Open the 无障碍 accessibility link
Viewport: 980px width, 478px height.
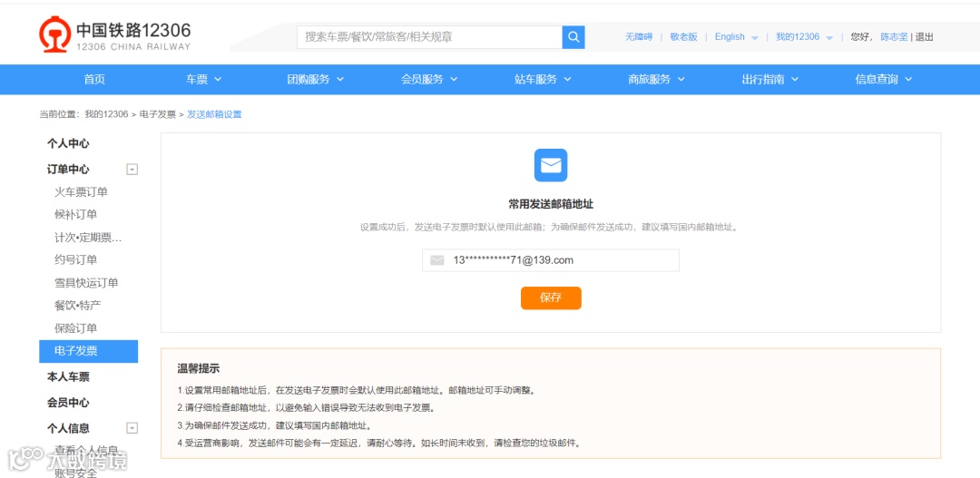[x=639, y=37]
